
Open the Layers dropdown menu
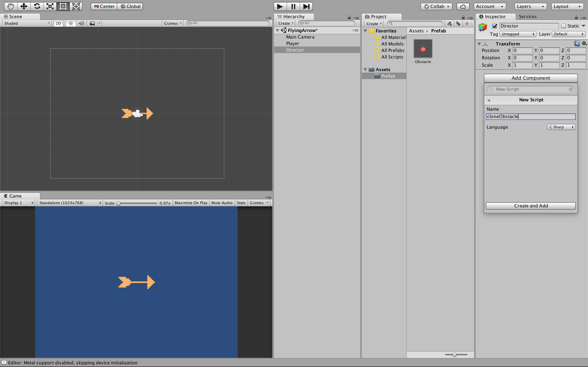tap(530, 6)
